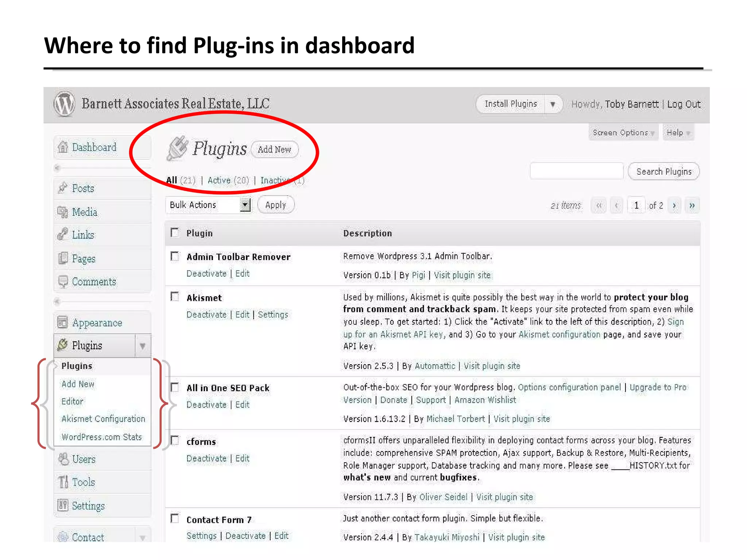Open Pages icon in sidebar
Screen dimensions: 747x560
click(63, 258)
